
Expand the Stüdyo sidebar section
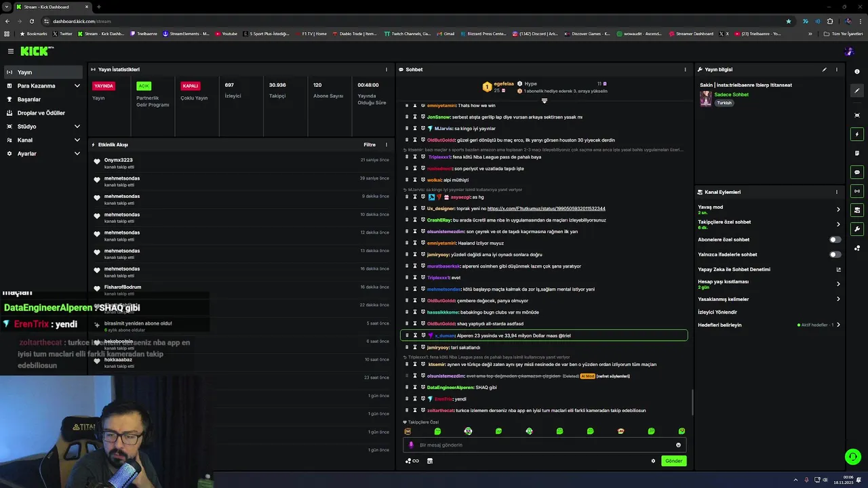click(x=43, y=127)
